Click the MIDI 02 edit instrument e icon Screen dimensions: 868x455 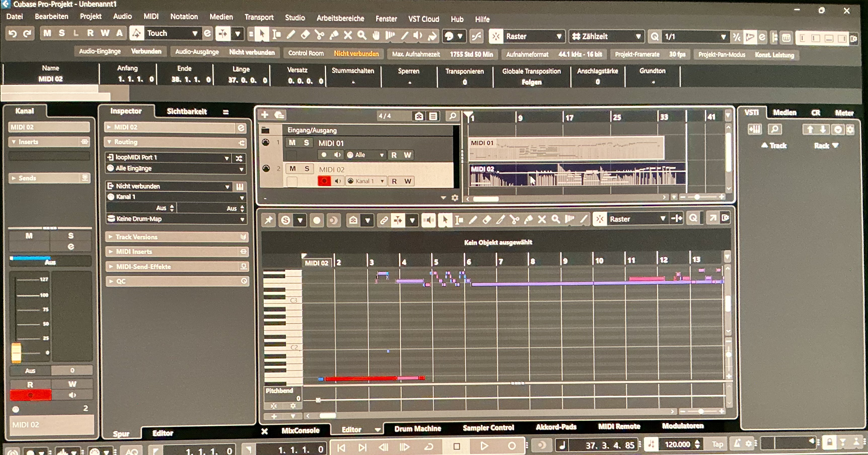click(x=241, y=128)
